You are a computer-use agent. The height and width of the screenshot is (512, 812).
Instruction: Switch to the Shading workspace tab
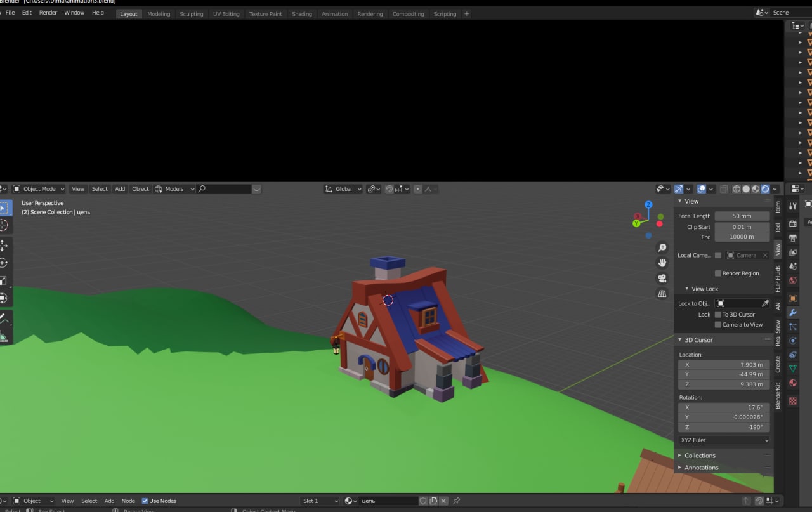[302, 14]
